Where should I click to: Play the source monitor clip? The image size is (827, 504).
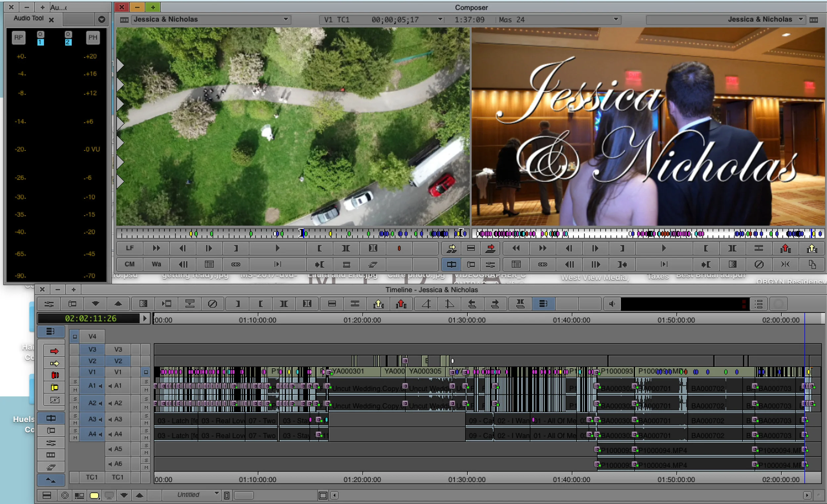click(277, 248)
